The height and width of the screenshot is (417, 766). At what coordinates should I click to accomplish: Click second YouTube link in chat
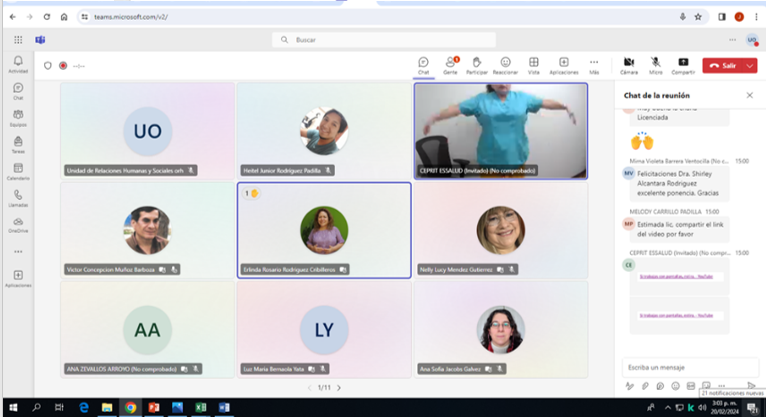pyautogui.click(x=676, y=315)
